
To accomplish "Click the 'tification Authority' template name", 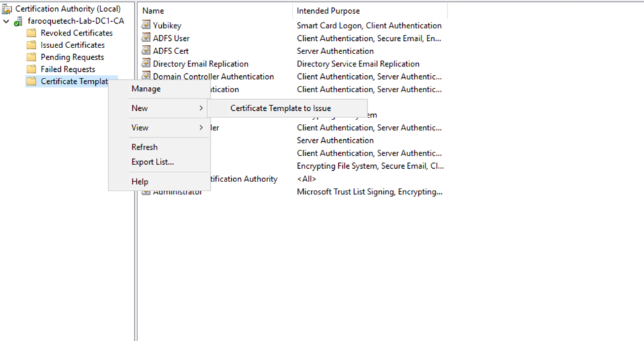I will coord(244,179).
